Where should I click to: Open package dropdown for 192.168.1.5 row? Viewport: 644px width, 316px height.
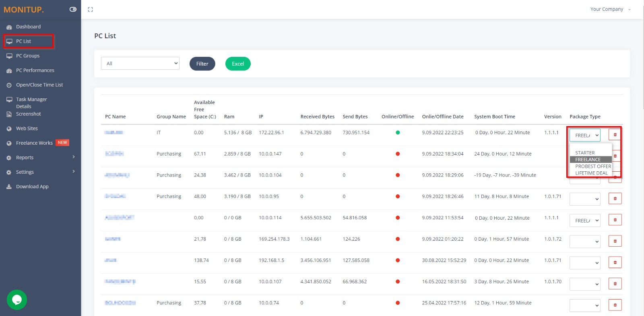(x=585, y=263)
